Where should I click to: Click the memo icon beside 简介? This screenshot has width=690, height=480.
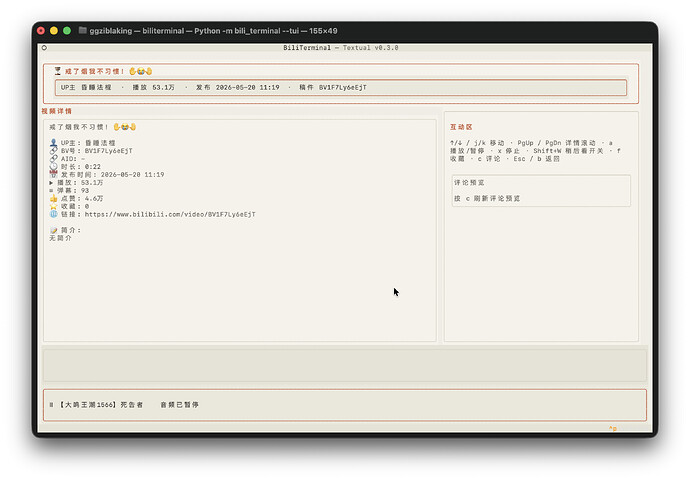pos(53,230)
